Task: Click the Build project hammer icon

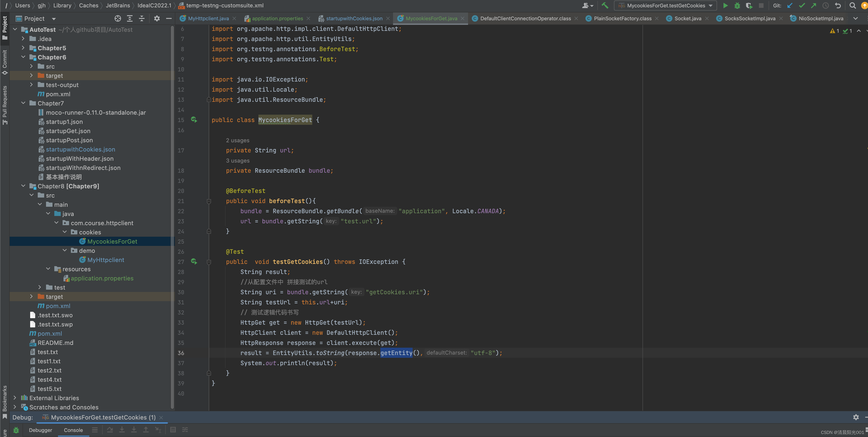Action: tap(605, 5)
